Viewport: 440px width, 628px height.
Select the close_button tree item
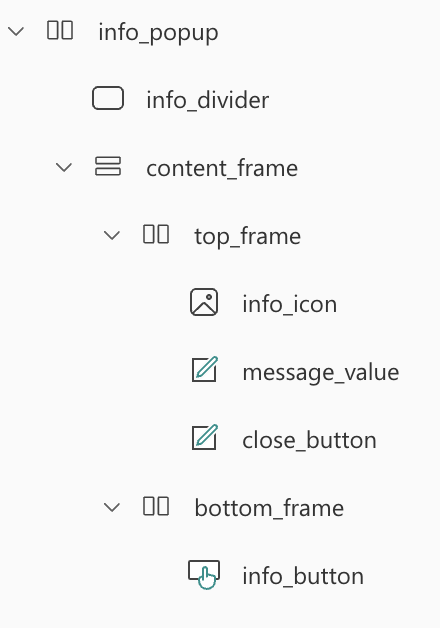[309, 441]
